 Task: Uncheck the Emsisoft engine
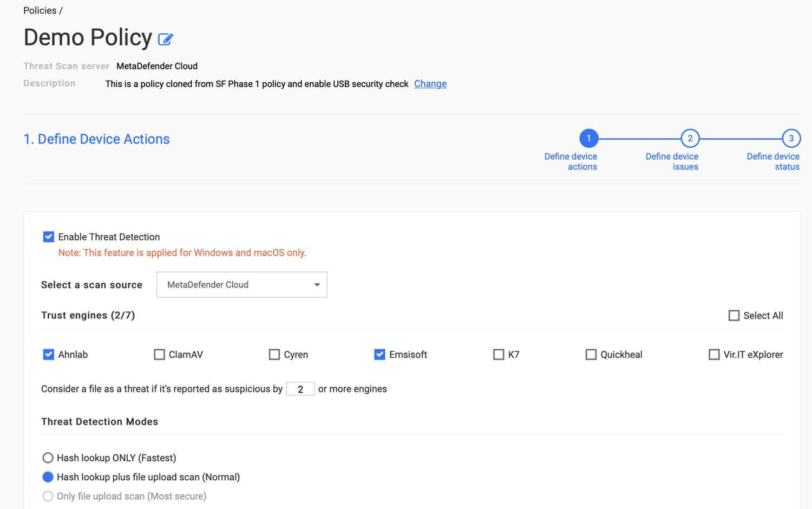(380, 354)
